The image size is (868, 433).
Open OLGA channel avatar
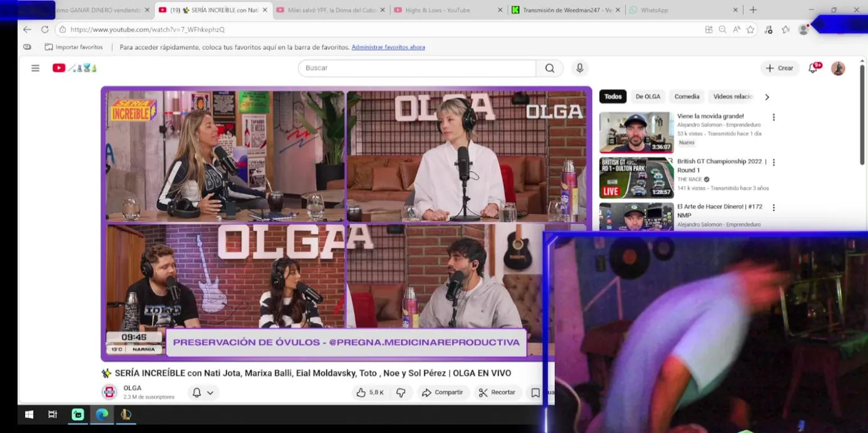[109, 392]
